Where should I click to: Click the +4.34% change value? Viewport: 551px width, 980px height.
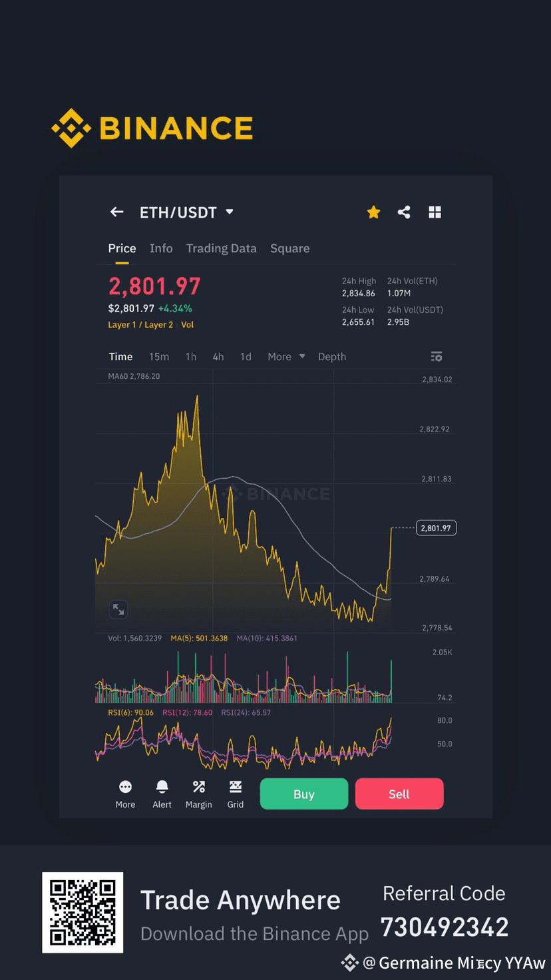coord(175,308)
